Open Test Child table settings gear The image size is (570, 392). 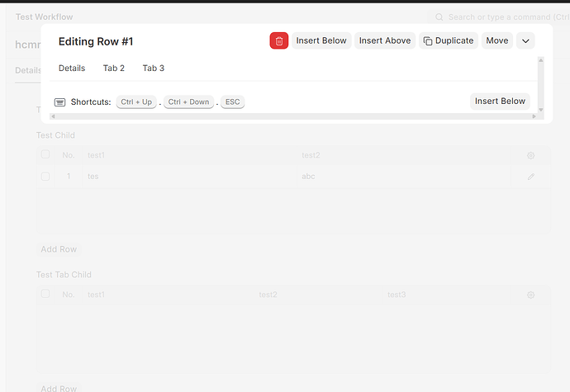coord(531,155)
